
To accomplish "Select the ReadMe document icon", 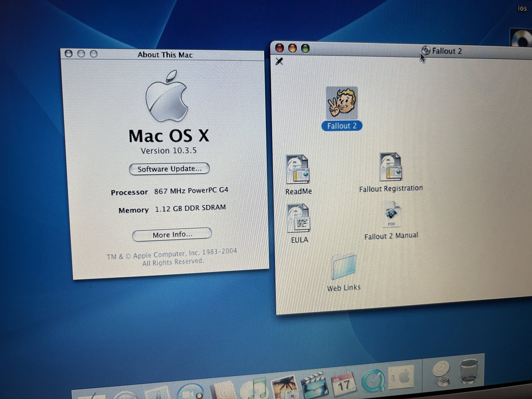I will [x=298, y=170].
